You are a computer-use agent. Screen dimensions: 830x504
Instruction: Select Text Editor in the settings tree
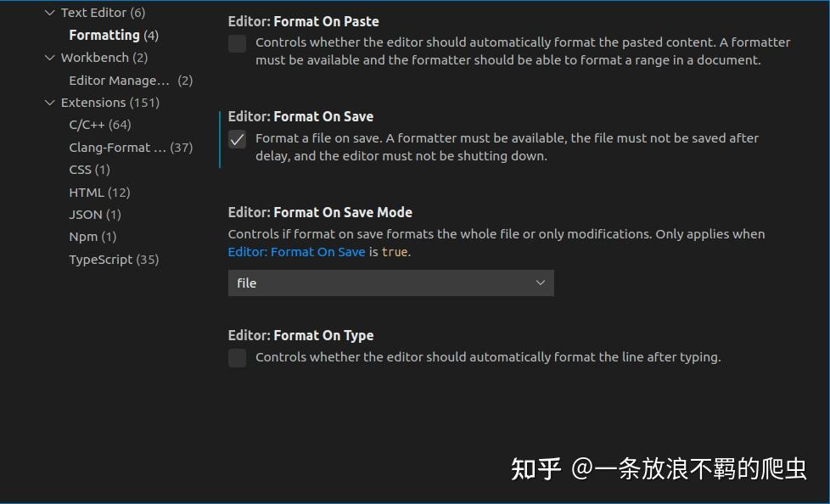(x=93, y=12)
